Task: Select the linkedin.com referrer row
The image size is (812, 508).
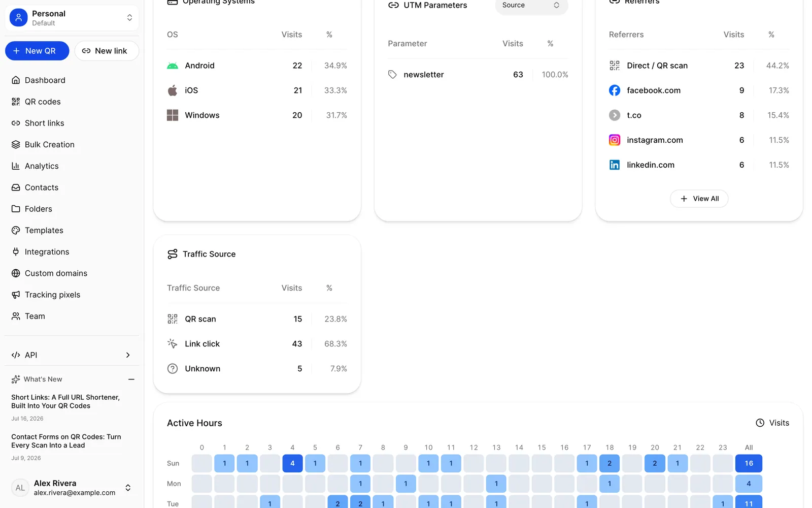Action: point(699,165)
